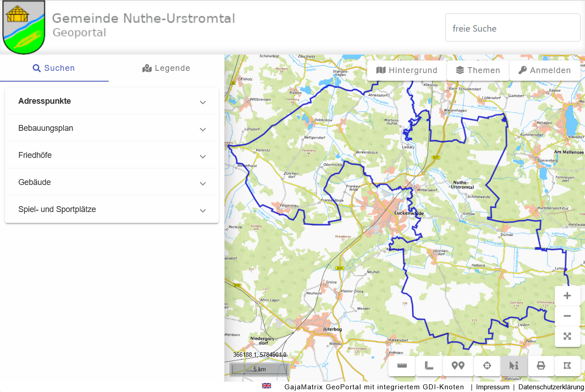This screenshot has width=585, height=392.
Task: Click the double map marker tool
Action: [458, 366]
